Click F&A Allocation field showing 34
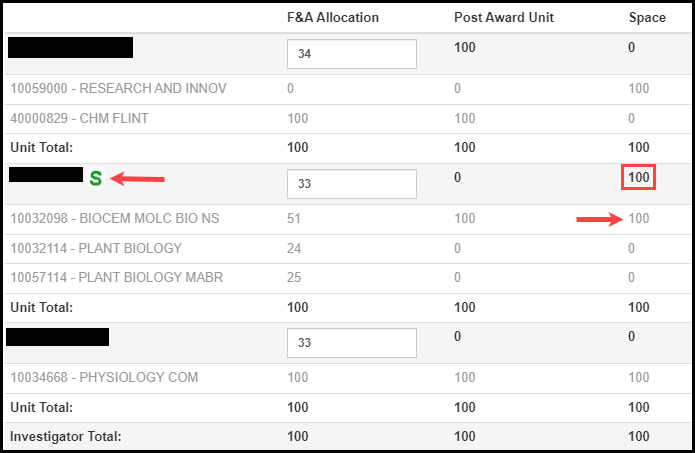 pos(351,54)
